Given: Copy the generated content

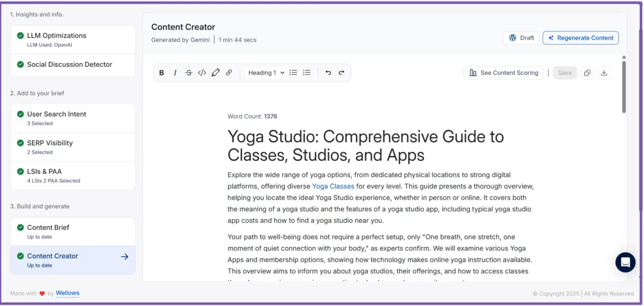Looking at the screenshot, I should click(x=587, y=72).
